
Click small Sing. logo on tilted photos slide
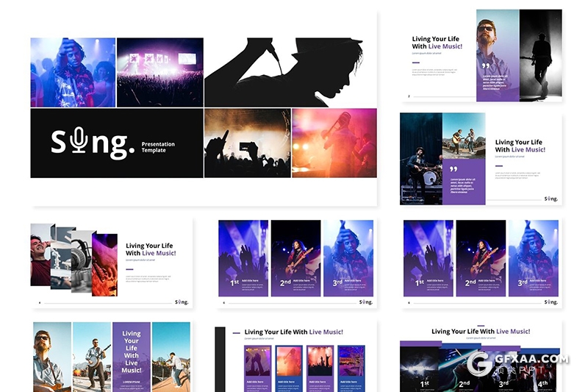pos(182,302)
